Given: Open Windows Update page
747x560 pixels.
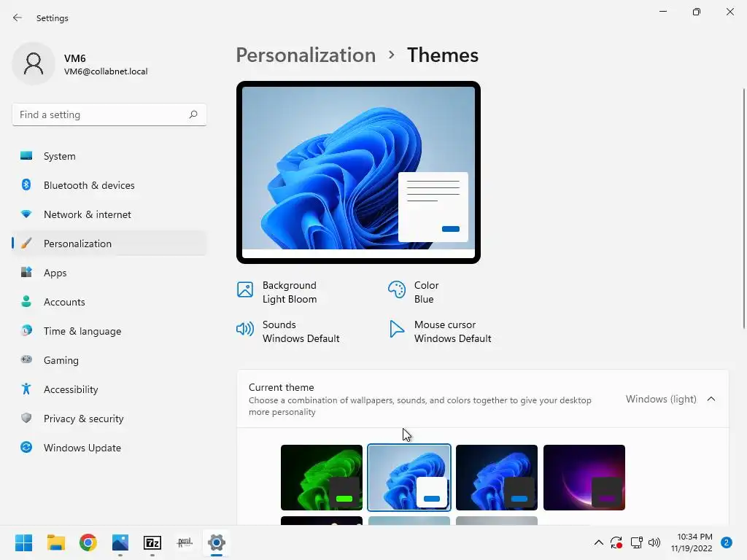Looking at the screenshot, I should point(109,447).
